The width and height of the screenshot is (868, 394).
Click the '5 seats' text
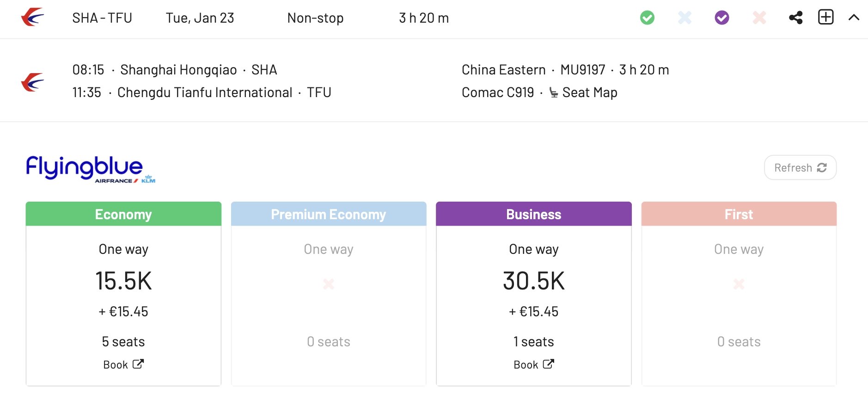[x=123, y=342]
